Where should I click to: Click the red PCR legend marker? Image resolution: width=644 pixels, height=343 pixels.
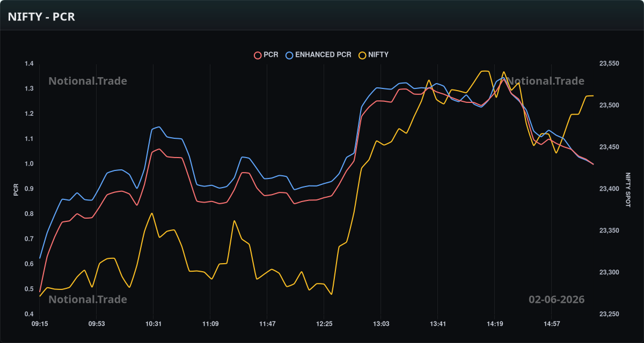tap(258, 55)
